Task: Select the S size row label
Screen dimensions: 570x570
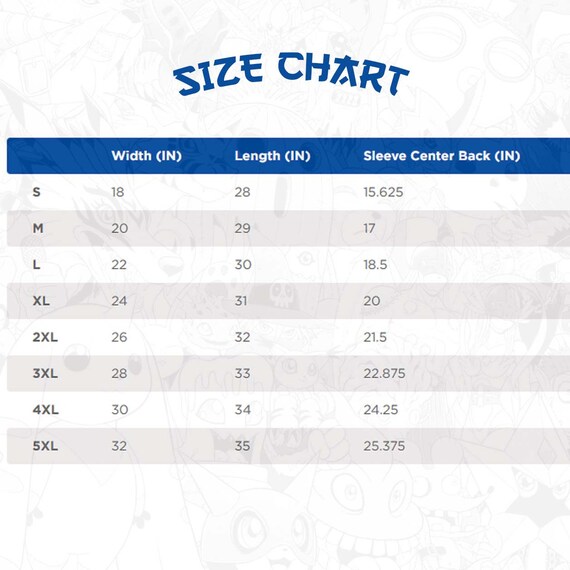Action: [36, 192]
